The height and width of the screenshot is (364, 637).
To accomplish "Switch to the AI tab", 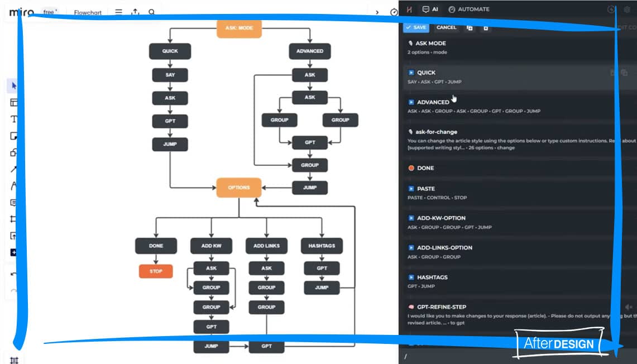I will 430,9.
